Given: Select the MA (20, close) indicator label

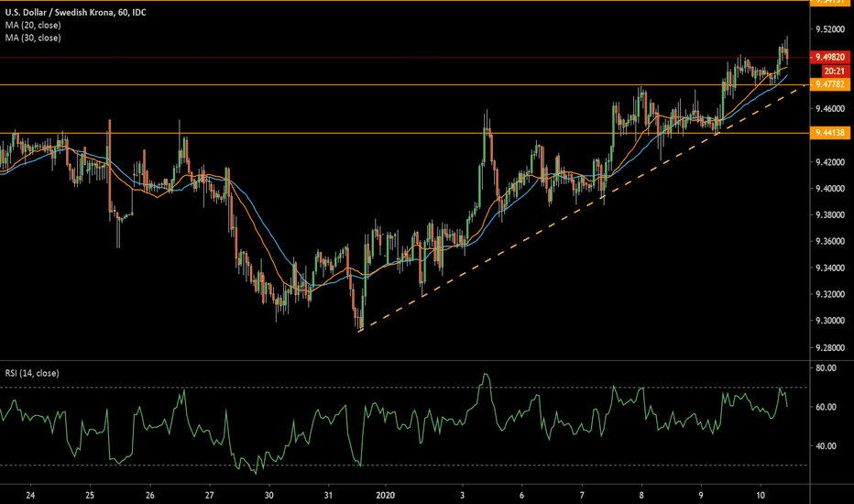Looking at the screenshot, I should click(33, 25).
